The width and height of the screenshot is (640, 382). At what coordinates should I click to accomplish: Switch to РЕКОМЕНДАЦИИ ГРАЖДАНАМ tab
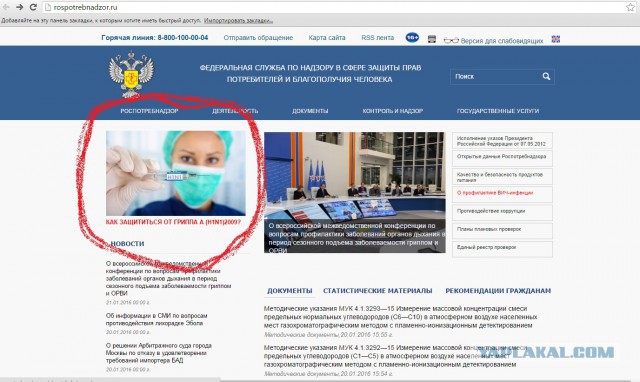498,291
